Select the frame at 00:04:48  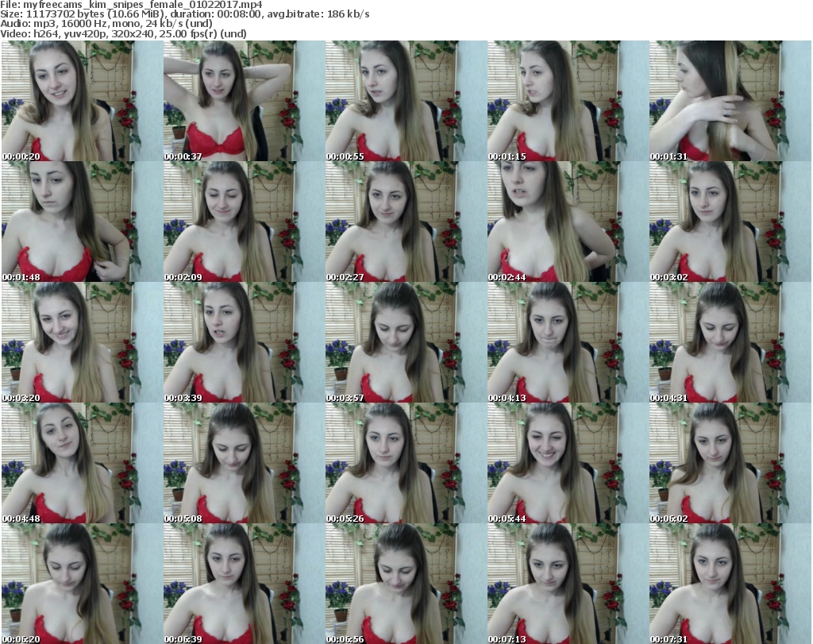tap(82, 463)
